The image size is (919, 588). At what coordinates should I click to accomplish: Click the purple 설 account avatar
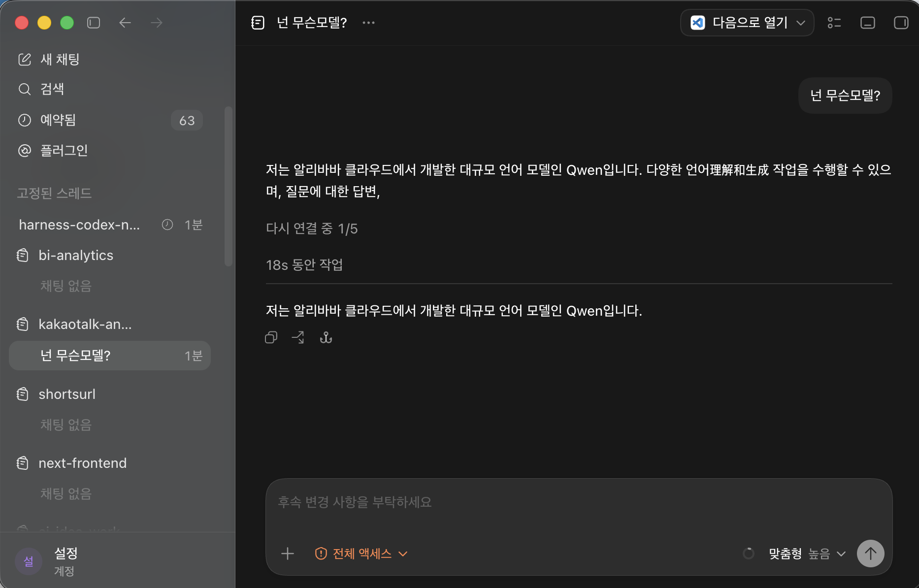(x=29, y=561)
